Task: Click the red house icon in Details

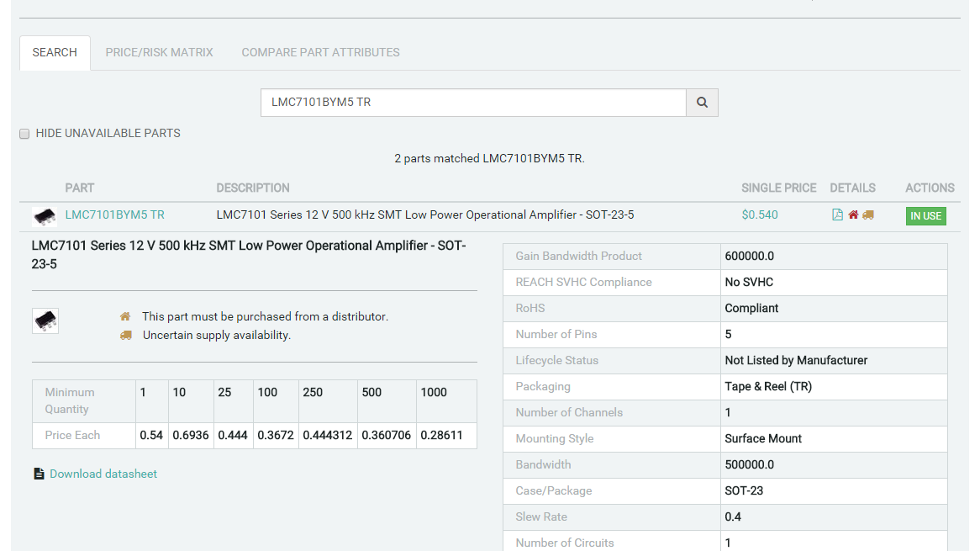Action: click(853, 215)
